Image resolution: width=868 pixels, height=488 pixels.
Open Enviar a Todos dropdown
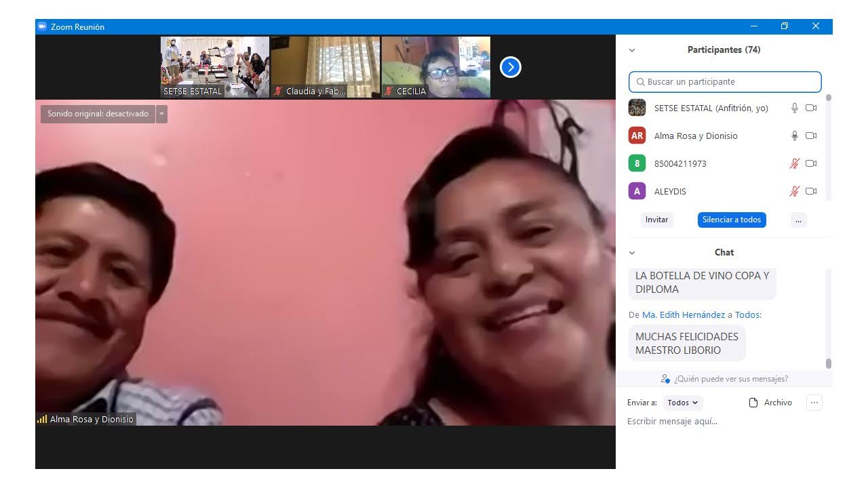683,403
